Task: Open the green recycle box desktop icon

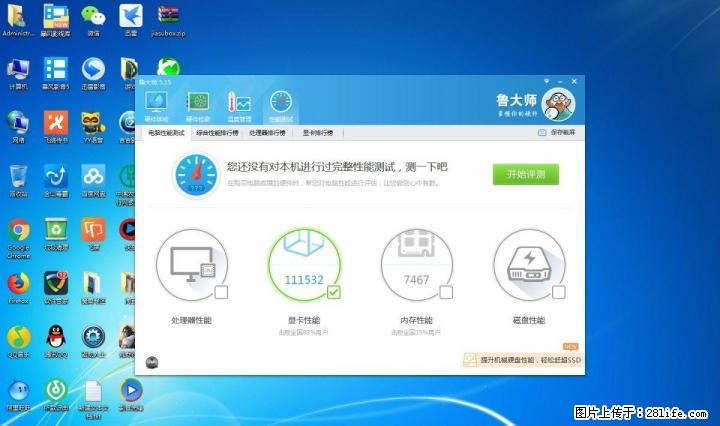Action: (56, 235)
